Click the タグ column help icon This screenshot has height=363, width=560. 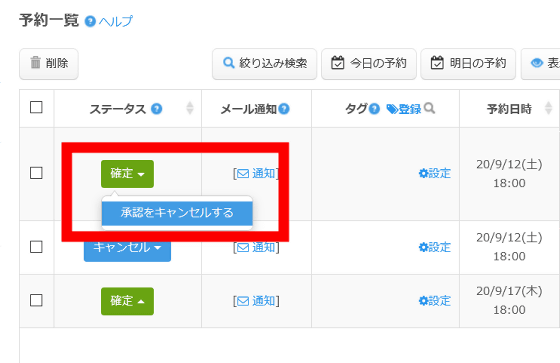pyautogui.click(x=374, y=109)
